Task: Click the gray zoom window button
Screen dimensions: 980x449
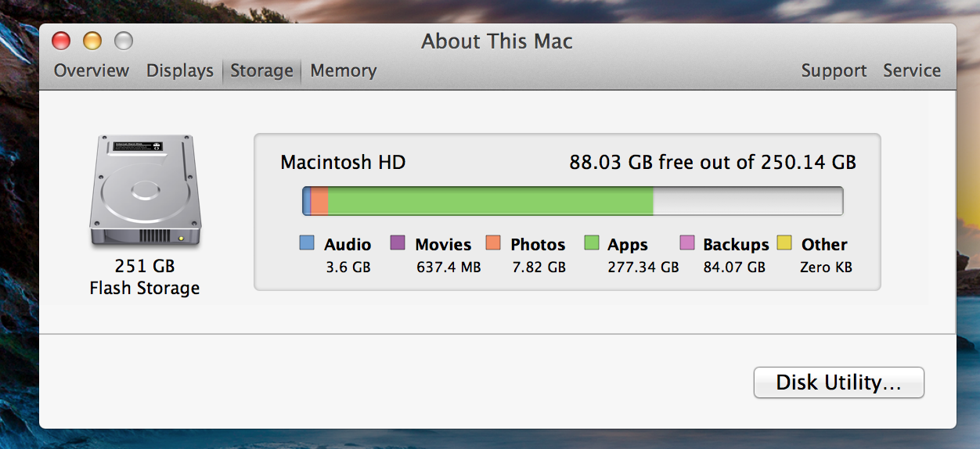Action: pos(124,41)
